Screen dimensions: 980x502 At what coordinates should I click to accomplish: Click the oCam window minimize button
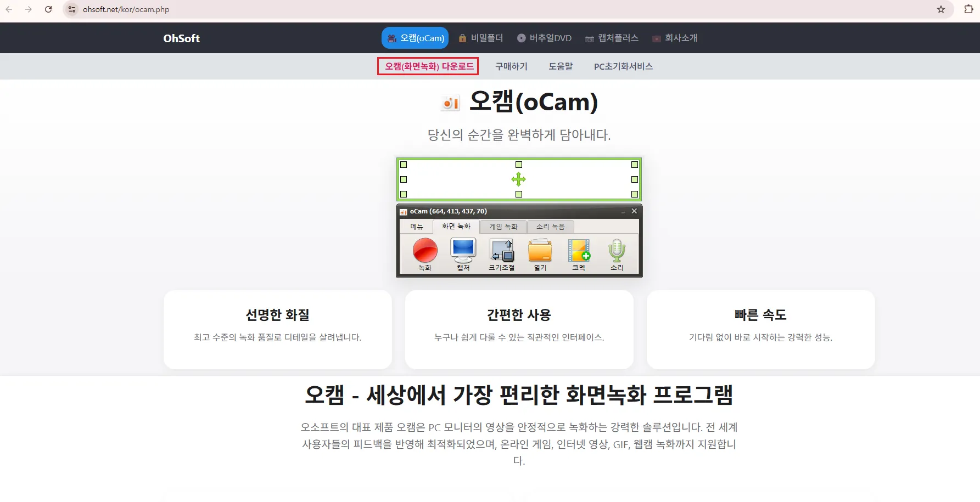(x=623, y=212)
